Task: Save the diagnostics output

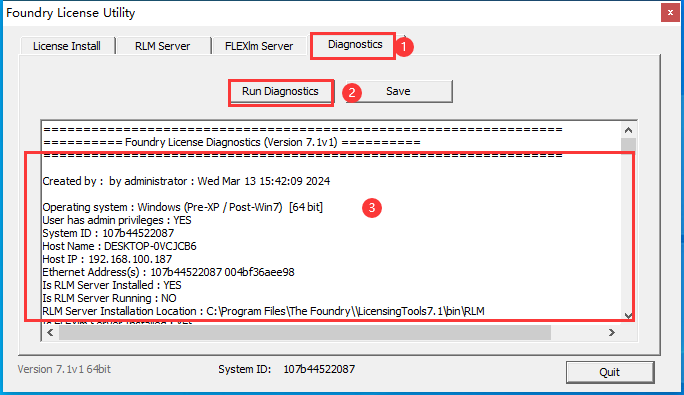Action: click(x=398, y=91)
